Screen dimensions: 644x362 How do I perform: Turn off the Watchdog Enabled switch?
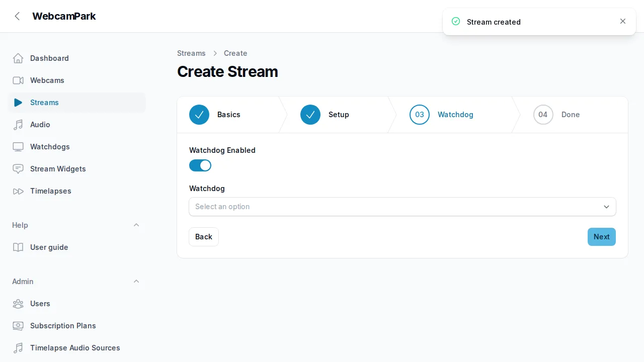pos(200,165)
